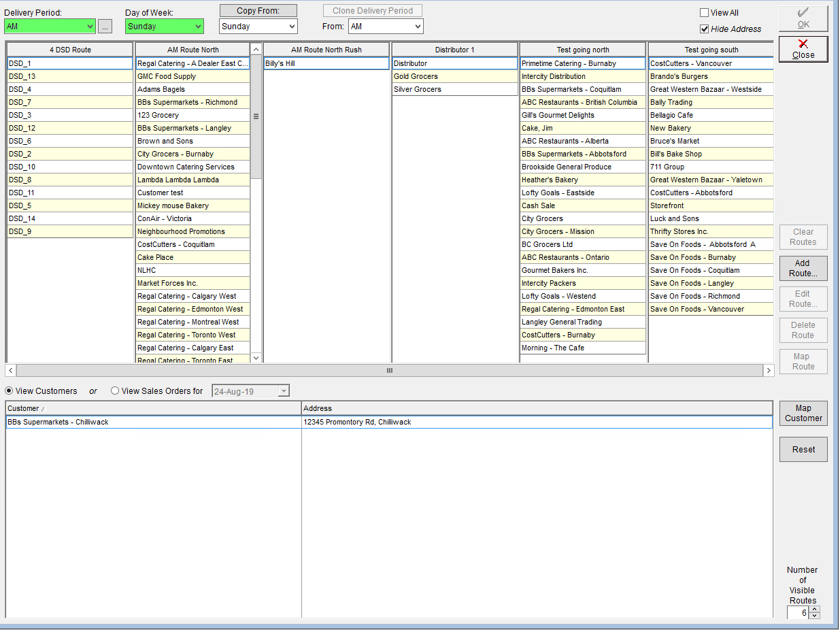This screenshot has width=840, height=630.
Task: Click the Delete Route button
Action: click(803, 330)
